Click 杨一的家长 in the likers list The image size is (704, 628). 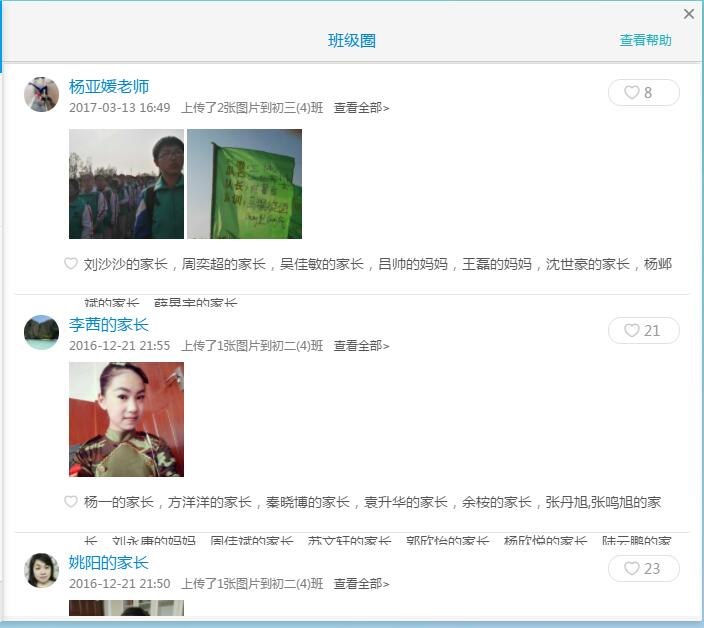(119, 502)
